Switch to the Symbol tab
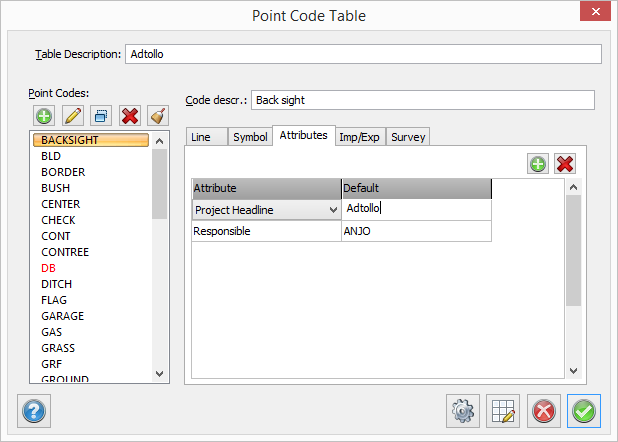Screen dimensions: 618x442 [x=250, y=137]
